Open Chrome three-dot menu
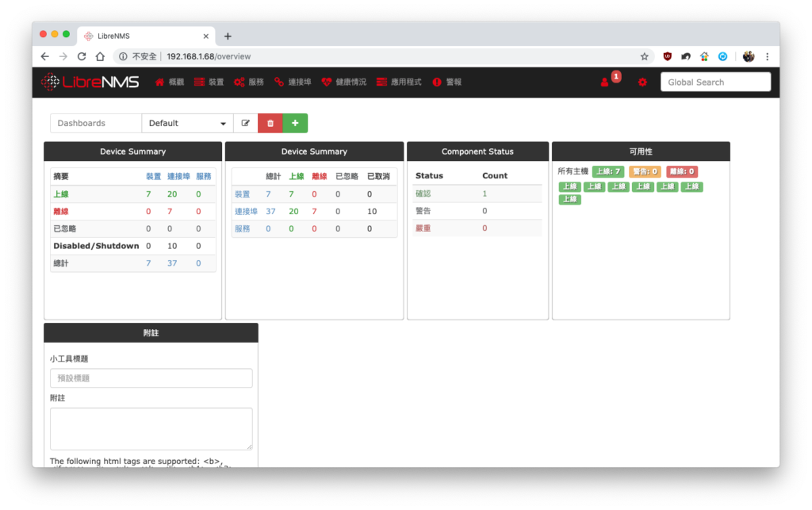Image resolution: width=812 pixels, height=510 pixels. (768, 56)
